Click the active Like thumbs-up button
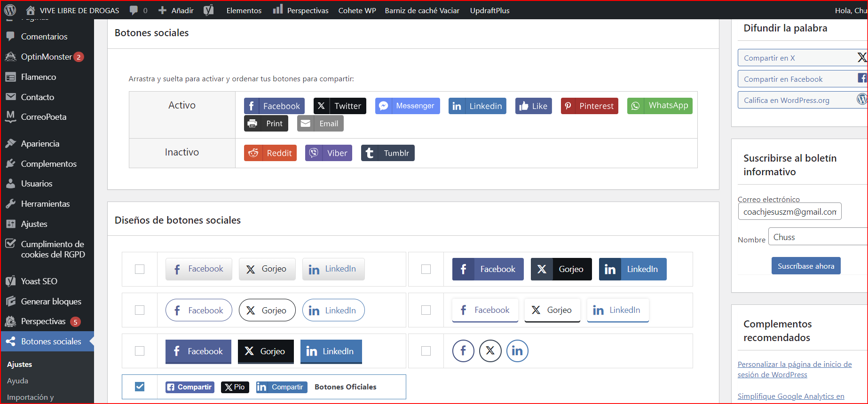868x404 pixels. click(x=533, y=106)
